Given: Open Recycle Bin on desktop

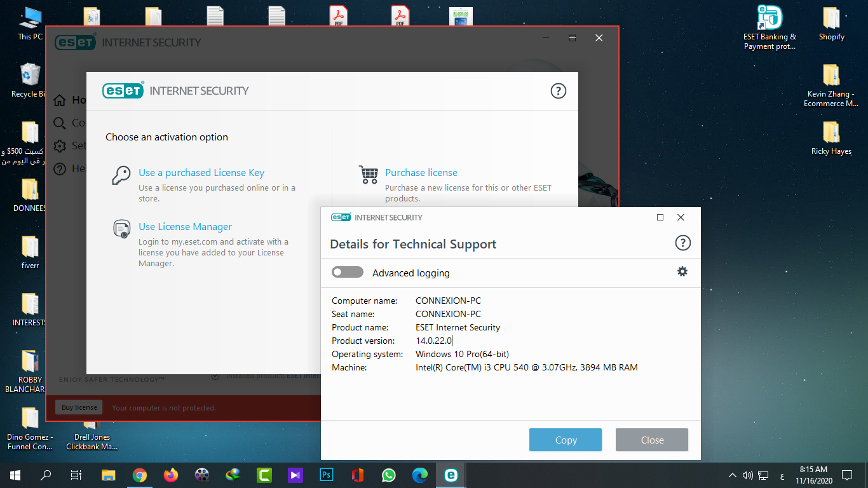Looking at the screenshot, I should [x=29, y=80].
